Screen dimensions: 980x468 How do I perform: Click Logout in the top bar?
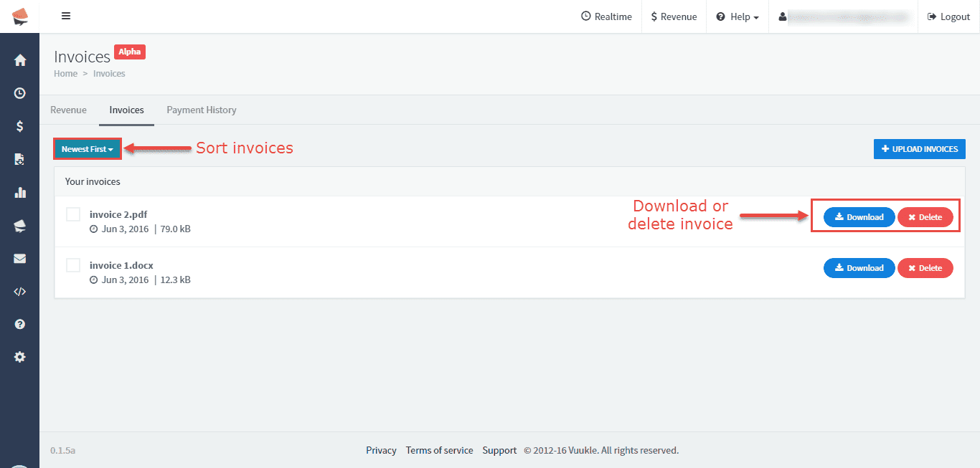pos(948,16)
